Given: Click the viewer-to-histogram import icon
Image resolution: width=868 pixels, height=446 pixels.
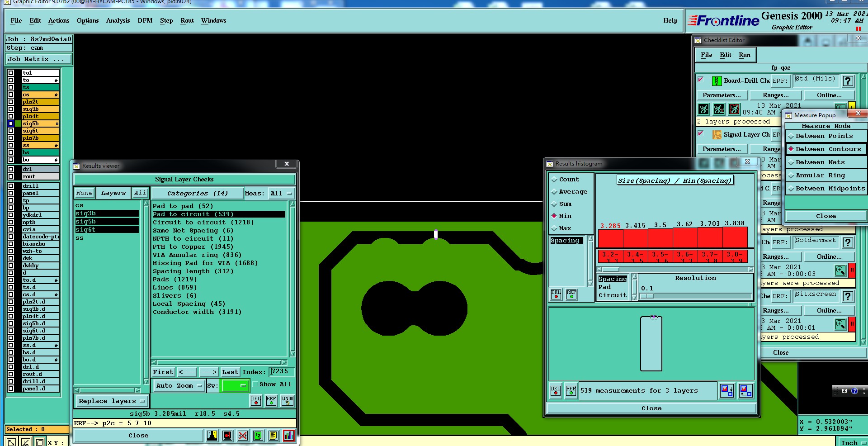Looking at the screenshot, I should point(745,390).
